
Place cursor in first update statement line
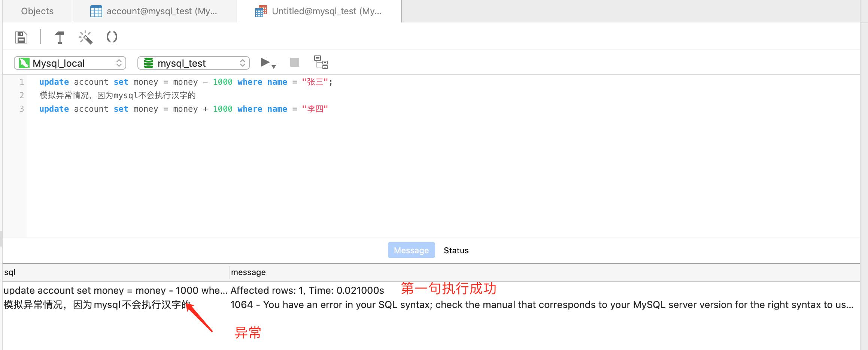pyautogui.click(x=186, y=82)
